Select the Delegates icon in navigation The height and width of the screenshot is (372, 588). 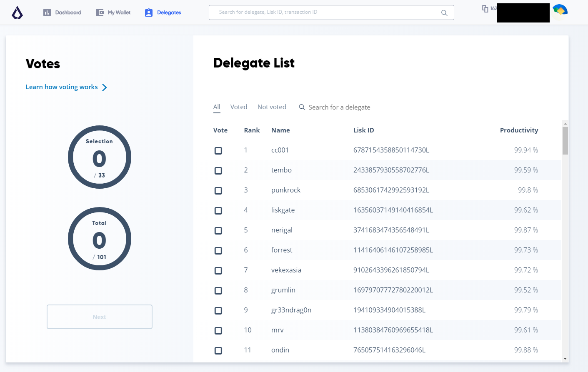[149, 12]
